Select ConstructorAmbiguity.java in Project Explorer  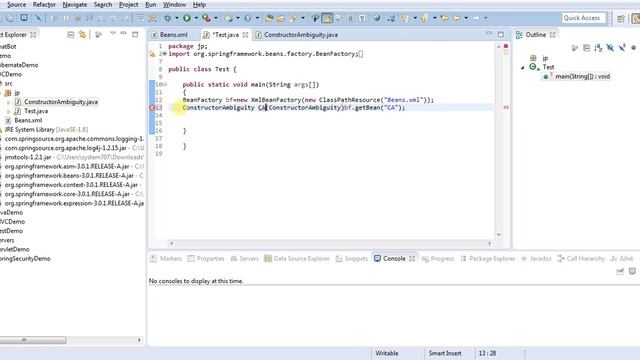point(61,102)
